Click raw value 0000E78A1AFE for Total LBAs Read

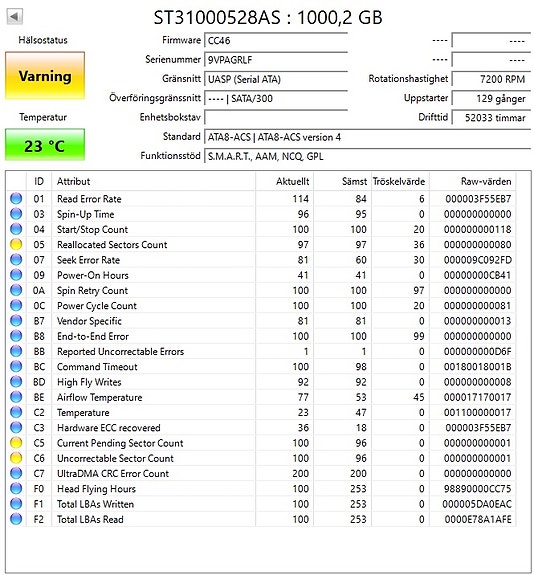[x=478, y=519]
